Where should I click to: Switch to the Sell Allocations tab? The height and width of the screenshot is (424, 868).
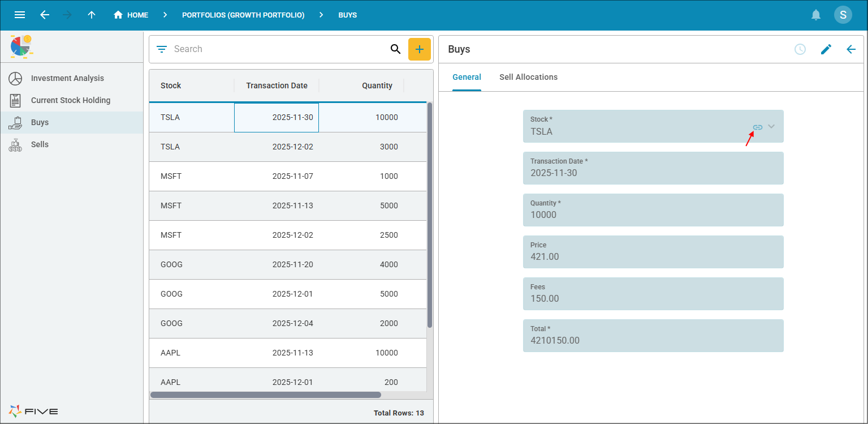click(x=528, y=78)
